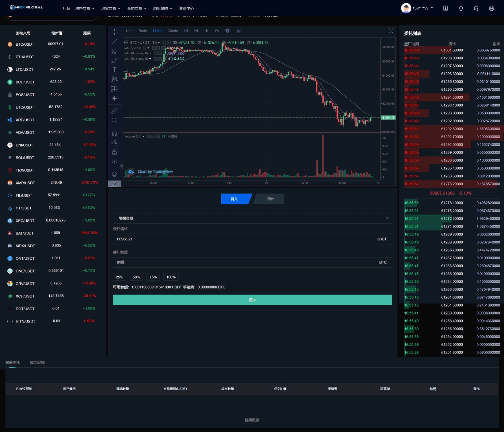The width and height of the screenshot is (504, 432).
Task: Open customer support headset icon
Action: 476,8
